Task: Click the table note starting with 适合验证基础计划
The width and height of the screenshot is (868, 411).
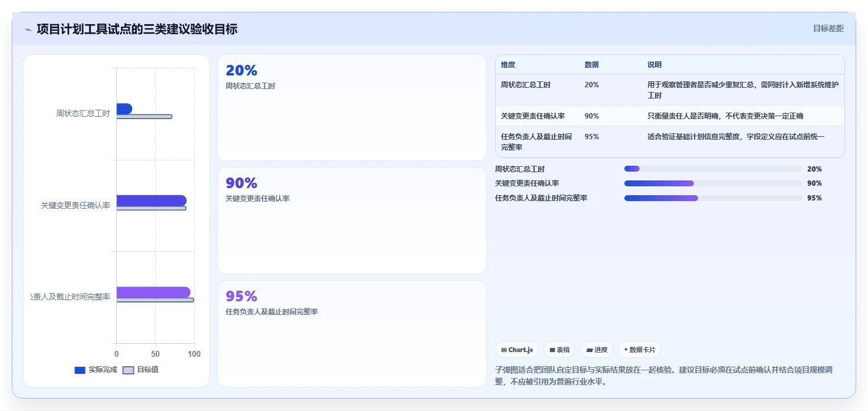Action: [736, 137]
